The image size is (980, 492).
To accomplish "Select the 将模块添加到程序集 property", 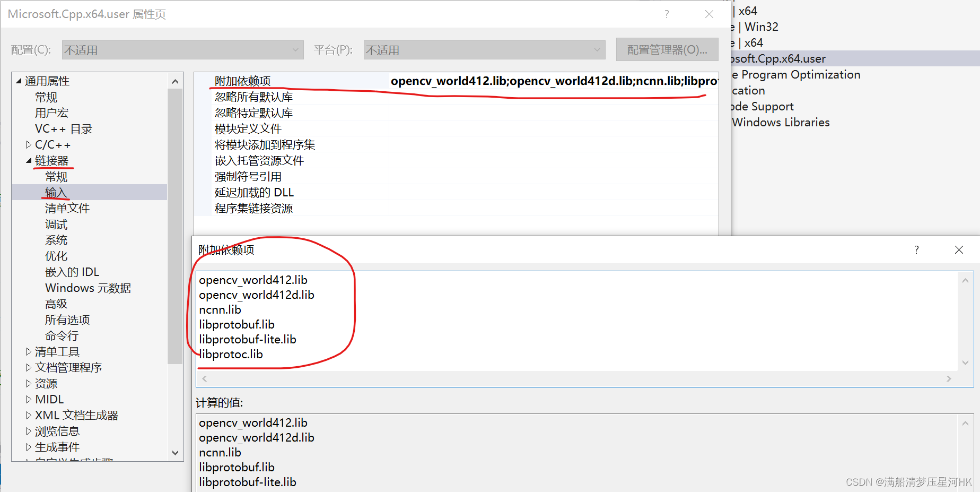I will (265, 145).
